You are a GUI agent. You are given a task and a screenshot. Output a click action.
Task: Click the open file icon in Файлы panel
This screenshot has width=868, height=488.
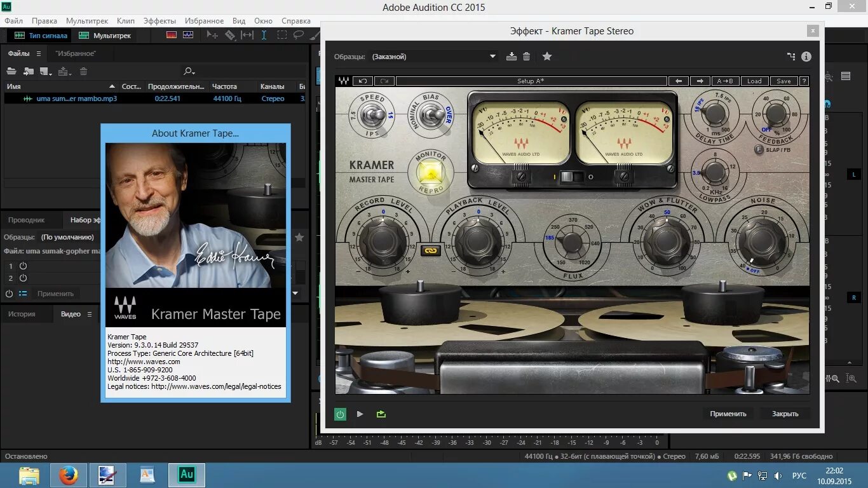click(x=13, y=71)
